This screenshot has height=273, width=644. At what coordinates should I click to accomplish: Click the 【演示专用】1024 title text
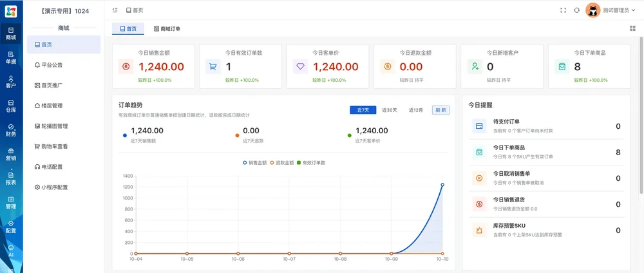click(x=64, y=11)
